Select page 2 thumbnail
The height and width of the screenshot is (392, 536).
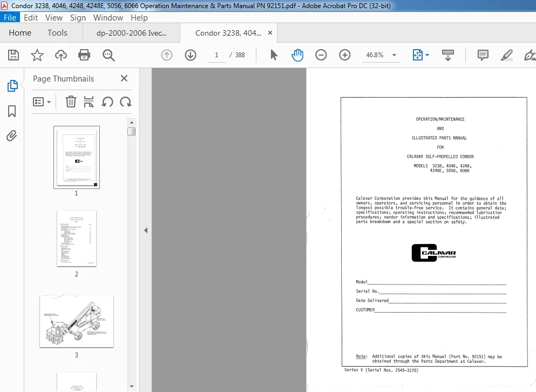coord(77,239)
